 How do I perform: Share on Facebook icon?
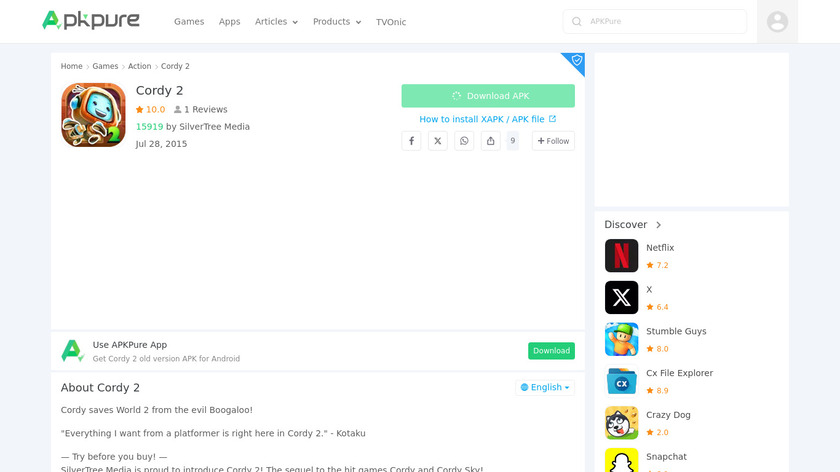pyautogui.click(x=411, y=141)
